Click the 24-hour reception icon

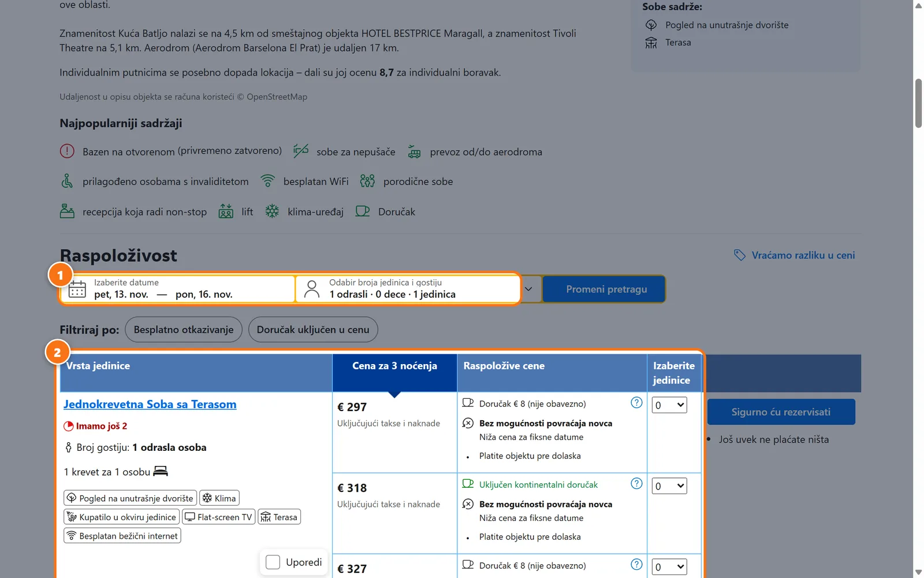(x=67, y=211)
